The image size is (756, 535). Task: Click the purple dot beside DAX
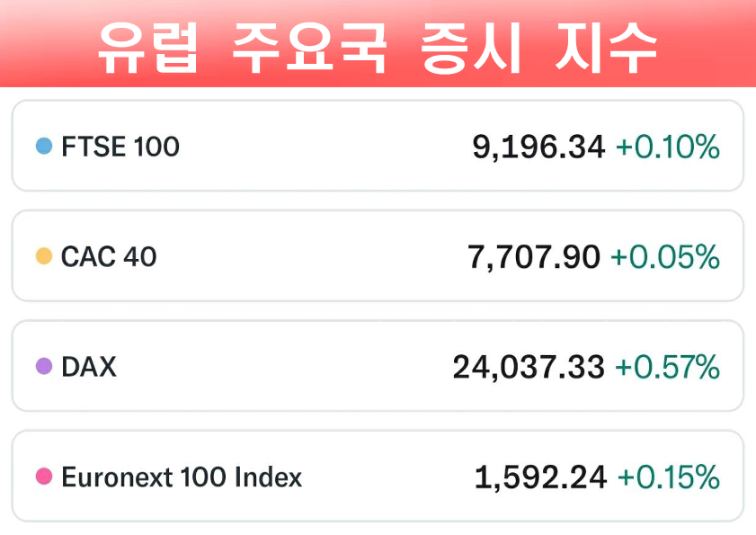[x=43, y=367]
